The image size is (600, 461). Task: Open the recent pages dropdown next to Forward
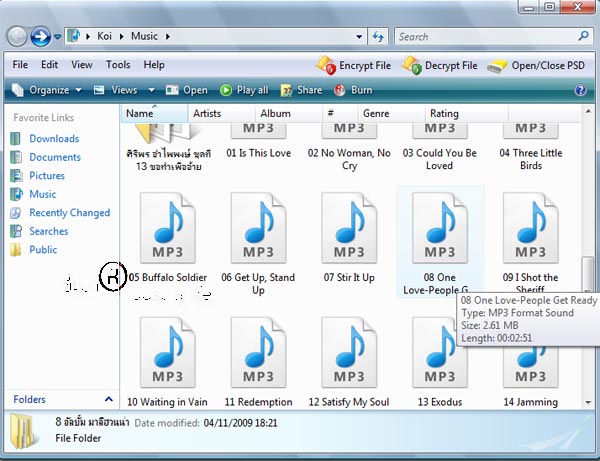coord(57,37)
